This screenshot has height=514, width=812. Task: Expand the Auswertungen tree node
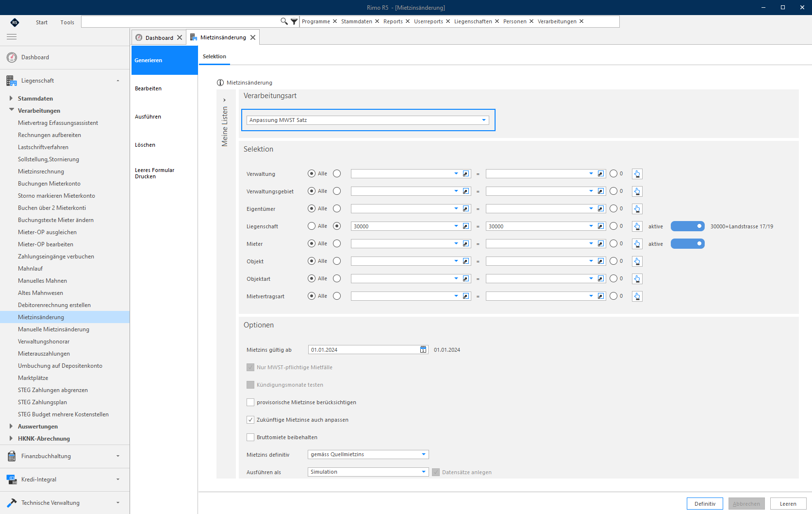point(11,427)
